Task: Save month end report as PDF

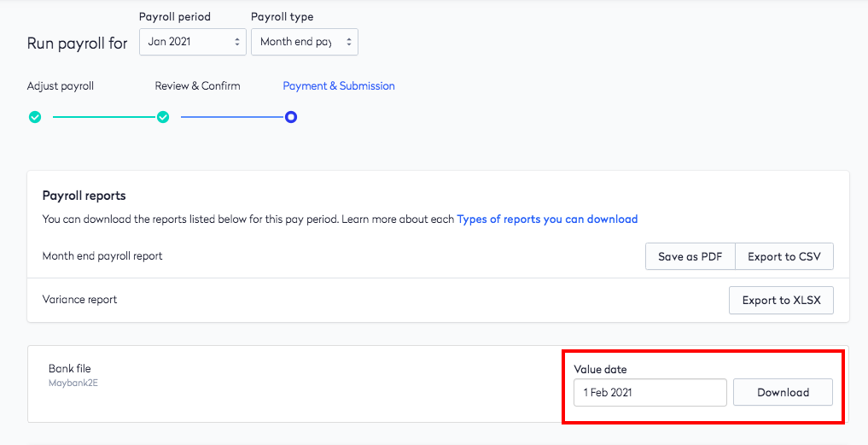Action: tap(690, 256)
